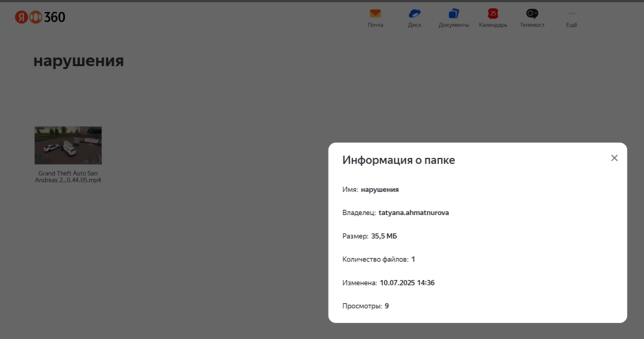Select modified date 10.07.2025 14:36
Image resolution: width=644 pixels, height=339 pixels.
click(407, 283)
